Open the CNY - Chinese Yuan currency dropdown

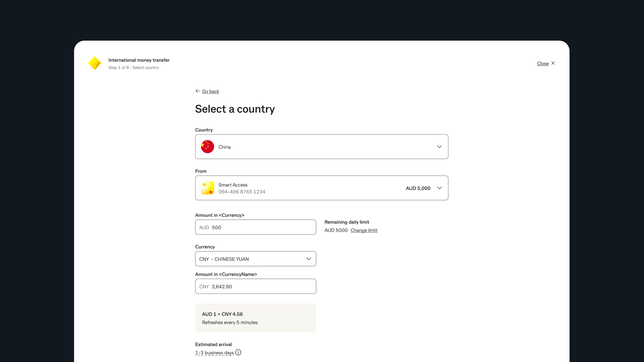point(255,259)
